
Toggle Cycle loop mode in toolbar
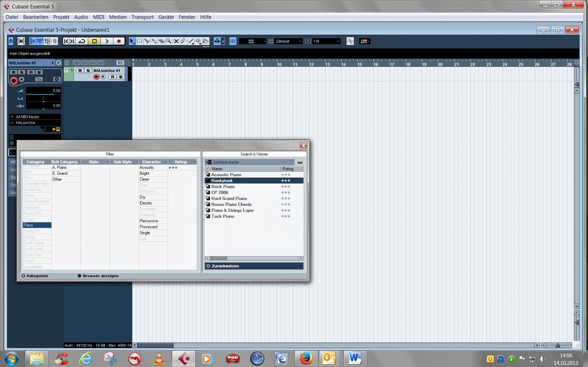point(82,41)
